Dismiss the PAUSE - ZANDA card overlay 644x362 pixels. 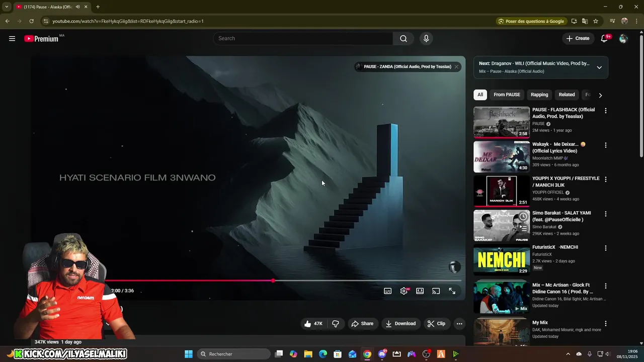[456, 67]
